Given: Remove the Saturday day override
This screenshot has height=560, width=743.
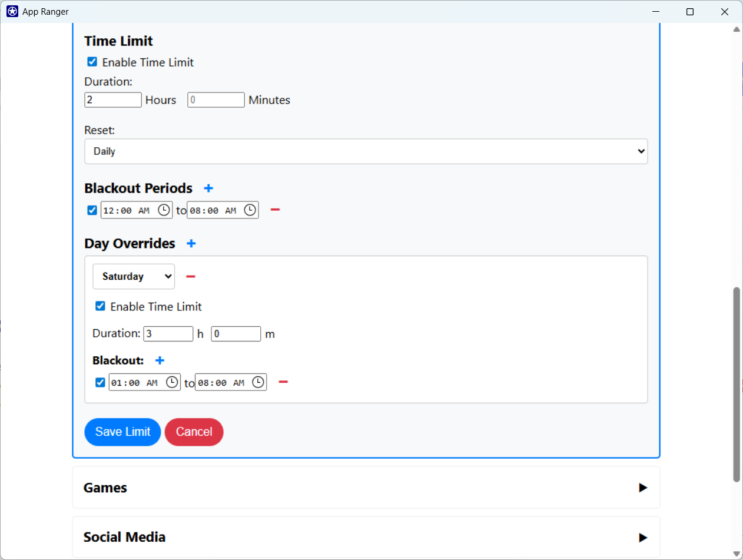Looking at the screenshot, I should click(x=190, y=276).
